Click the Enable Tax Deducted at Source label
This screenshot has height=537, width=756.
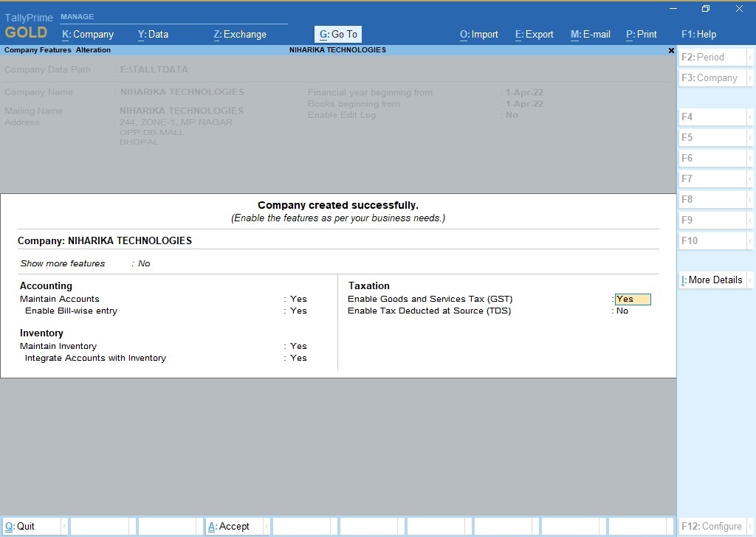[429, 311]
